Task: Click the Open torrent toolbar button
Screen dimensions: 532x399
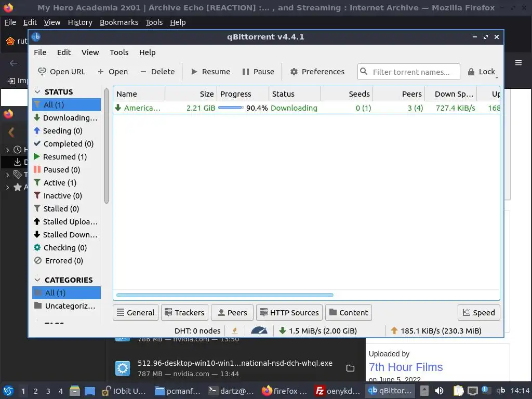Action: tap(113, 72)
